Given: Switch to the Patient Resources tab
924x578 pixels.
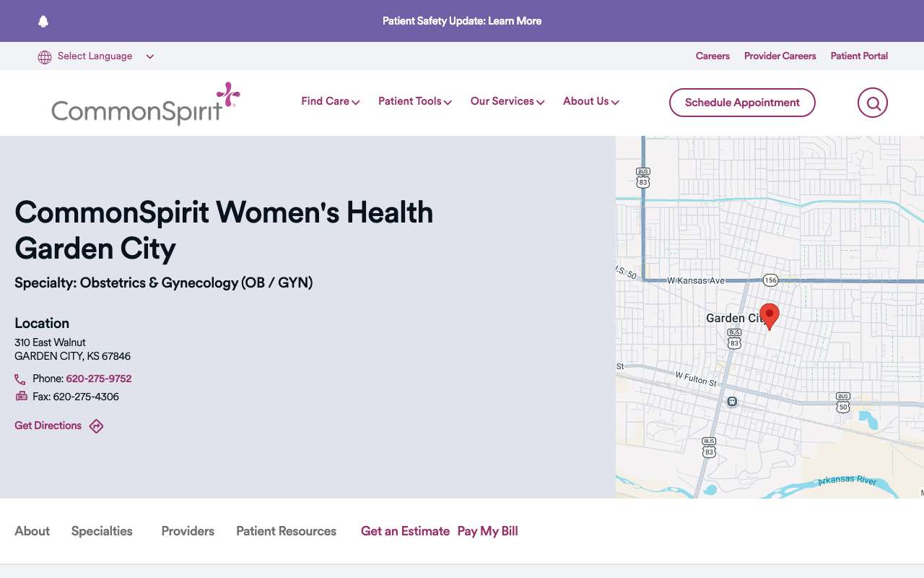Looking at the screenshot, I should (x=287, y=531).
